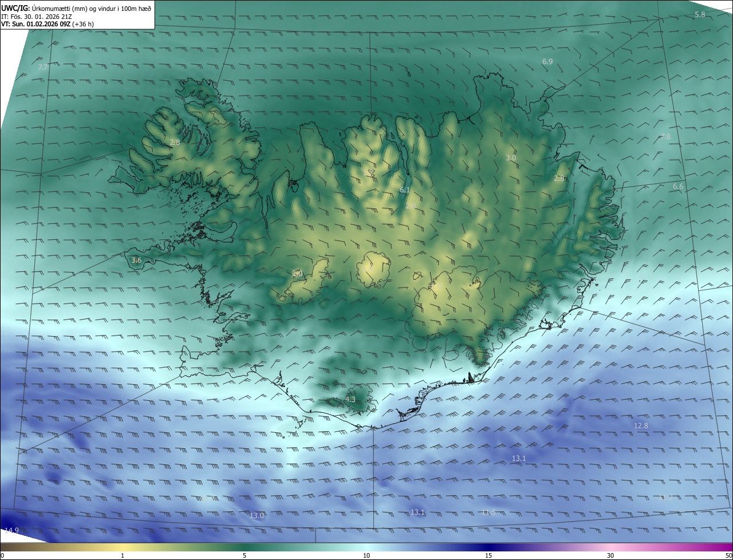This screenshot has height=560, width=733.
Task: Click the '0' tick on the color scale
Action: tap(2, 555)
